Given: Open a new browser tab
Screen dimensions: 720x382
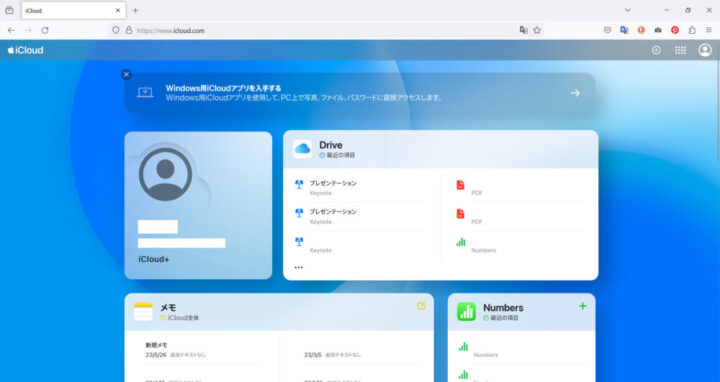Looking at the screenshot, I should pos(135,10).
